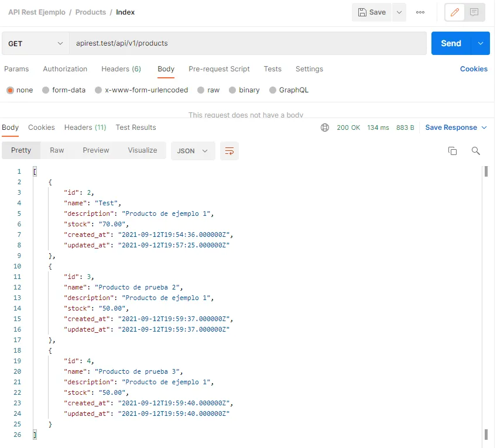
Task: Click the 200 OK status text
Action: click(x=348, y=127)
